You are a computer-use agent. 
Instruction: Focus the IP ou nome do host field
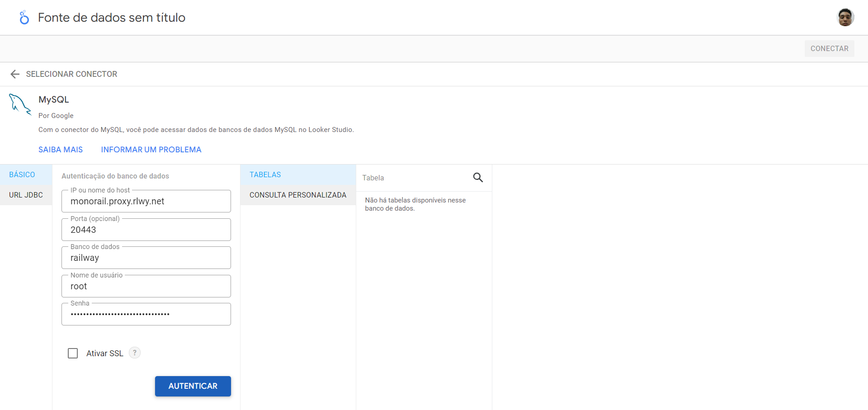click(x=146, y=201)
